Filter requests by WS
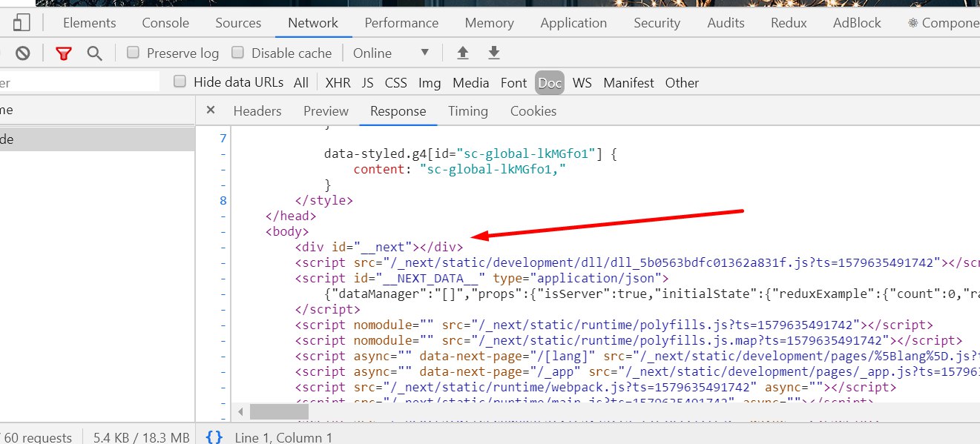The width and height of the screenshot is (980, 444). point(582,82)
